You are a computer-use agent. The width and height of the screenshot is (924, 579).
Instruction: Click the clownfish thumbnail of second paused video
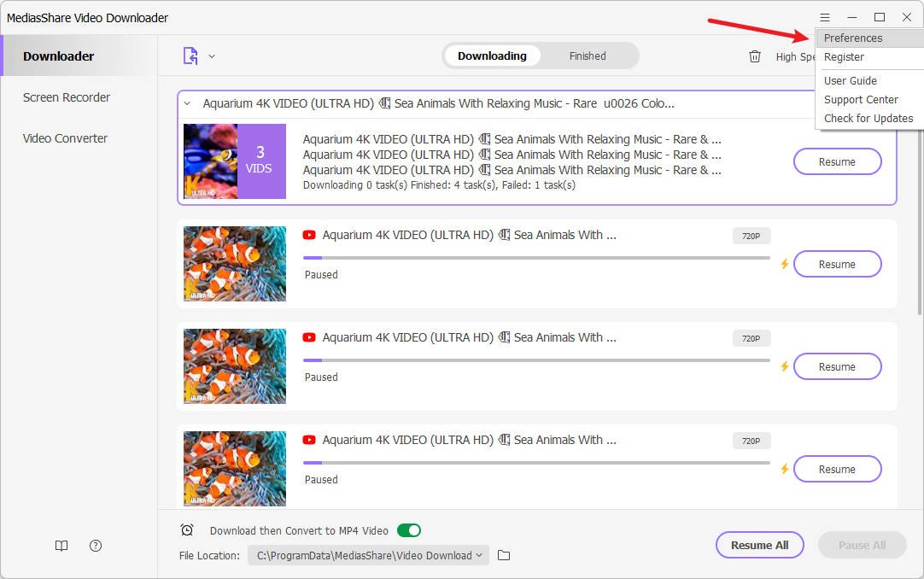pyautogui.click(x=235, y=366)
